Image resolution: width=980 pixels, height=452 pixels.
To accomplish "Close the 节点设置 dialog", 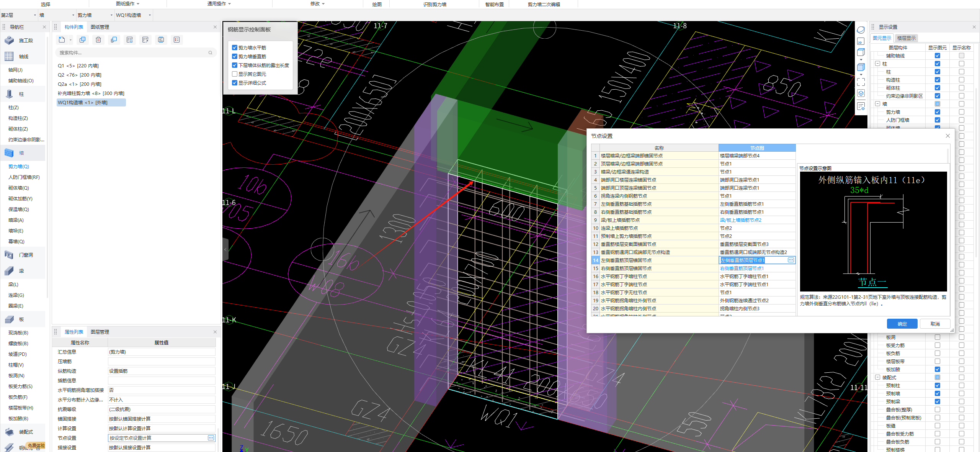I will 947,136.
